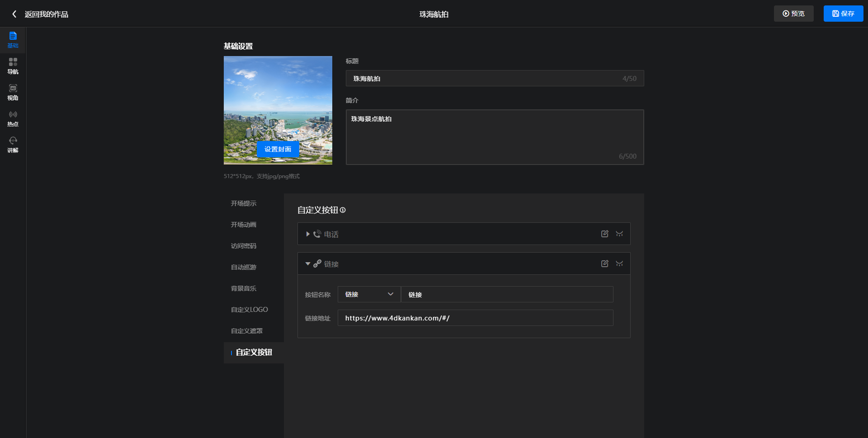
Task: Click the 保存 save button
Action: [843, 14]
